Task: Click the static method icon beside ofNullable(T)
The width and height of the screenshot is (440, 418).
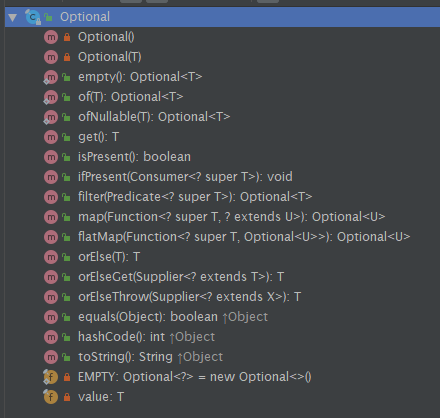Action: pyautogui.click(x=51, y=117)
